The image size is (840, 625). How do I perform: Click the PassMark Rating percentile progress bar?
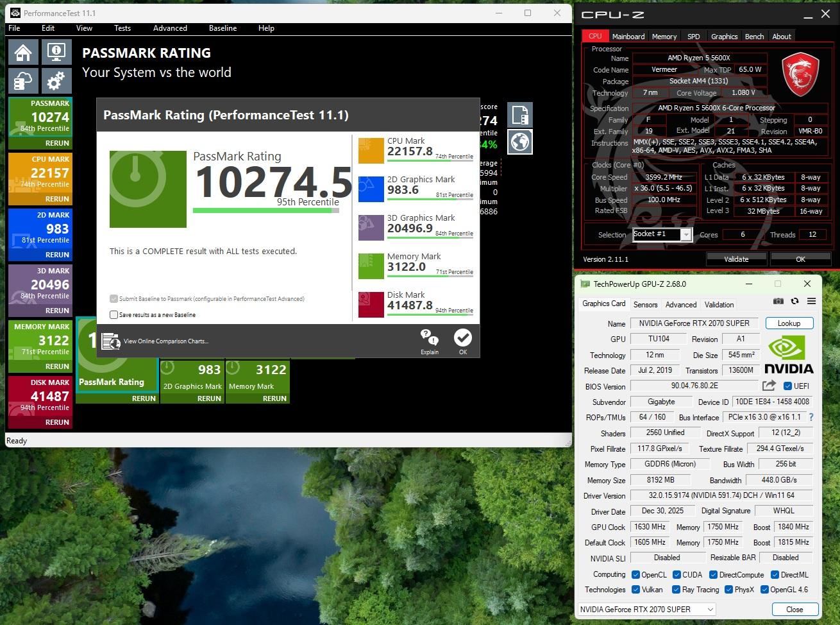[266, 210]
